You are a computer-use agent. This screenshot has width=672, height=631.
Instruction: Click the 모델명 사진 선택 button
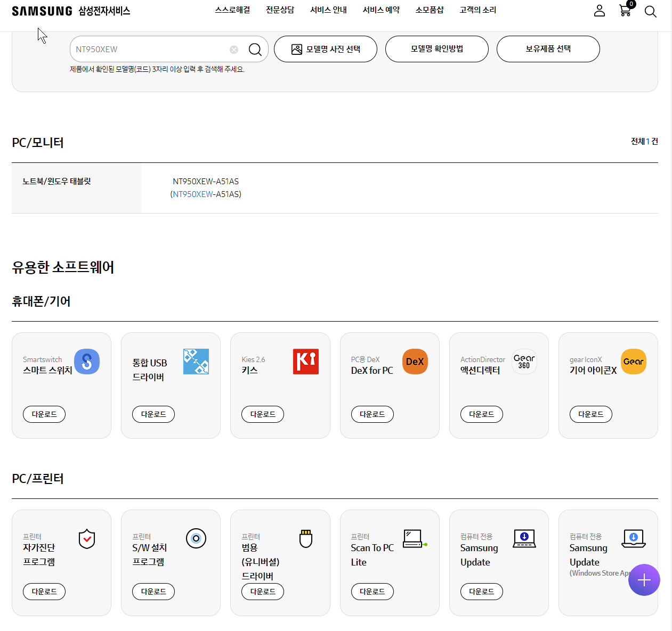(x=326, y=49)
